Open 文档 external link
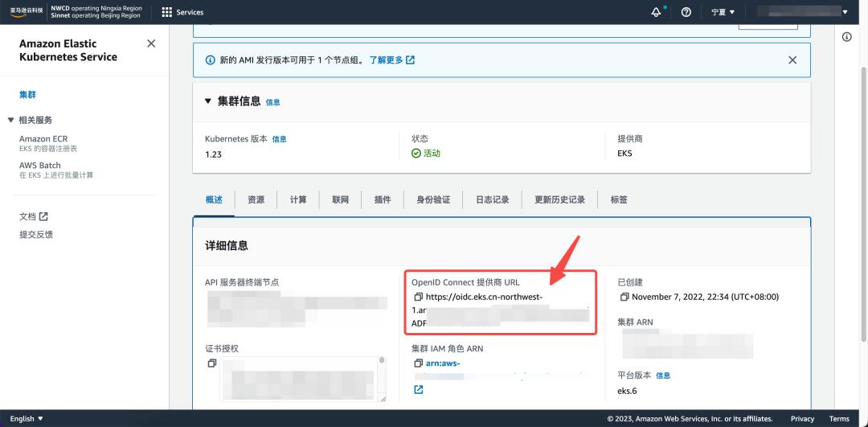The image size is (868, 427). pos(34,216)
